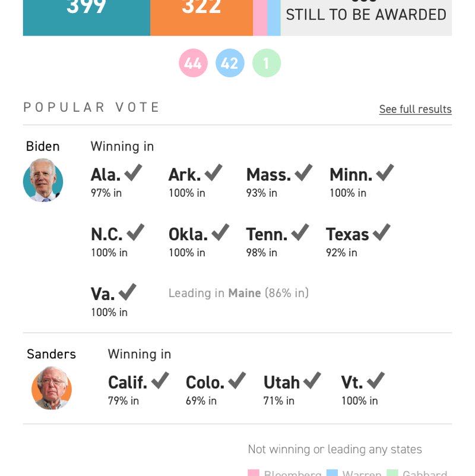Click the Maine link in Leading in text

tap(245, 293)
